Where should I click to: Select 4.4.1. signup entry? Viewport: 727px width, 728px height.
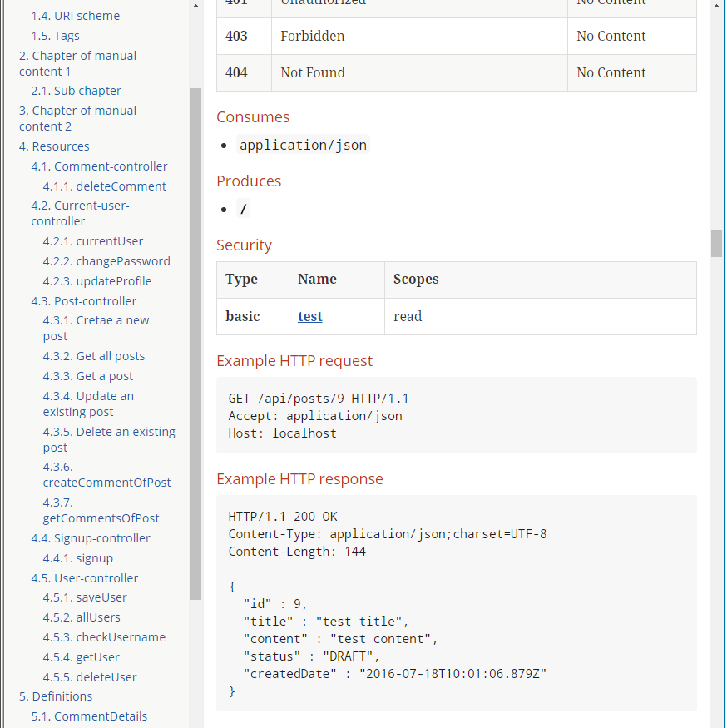(78, 558)
